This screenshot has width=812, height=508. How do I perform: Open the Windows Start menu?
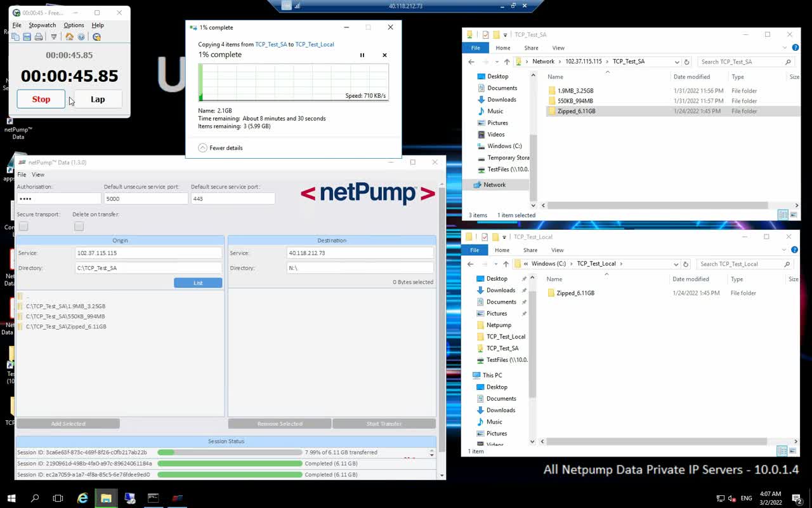coord(11,498)
